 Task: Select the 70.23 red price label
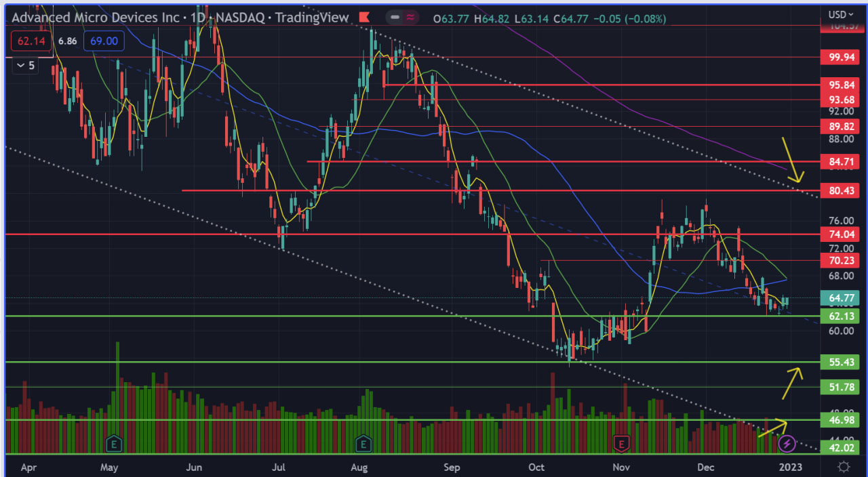click(840, 260)
